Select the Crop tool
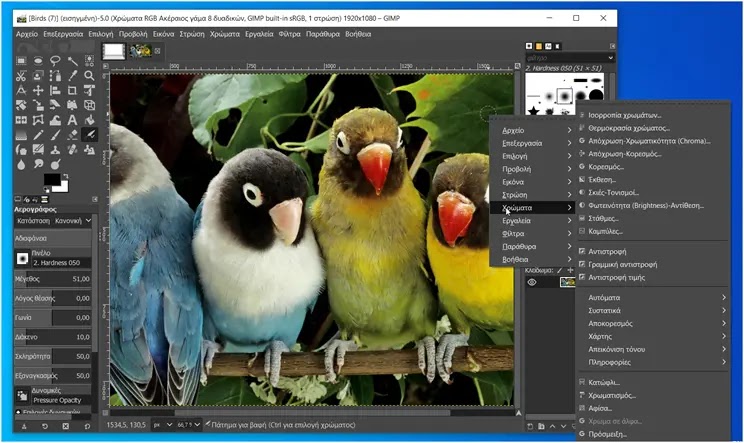 [72, 90]
